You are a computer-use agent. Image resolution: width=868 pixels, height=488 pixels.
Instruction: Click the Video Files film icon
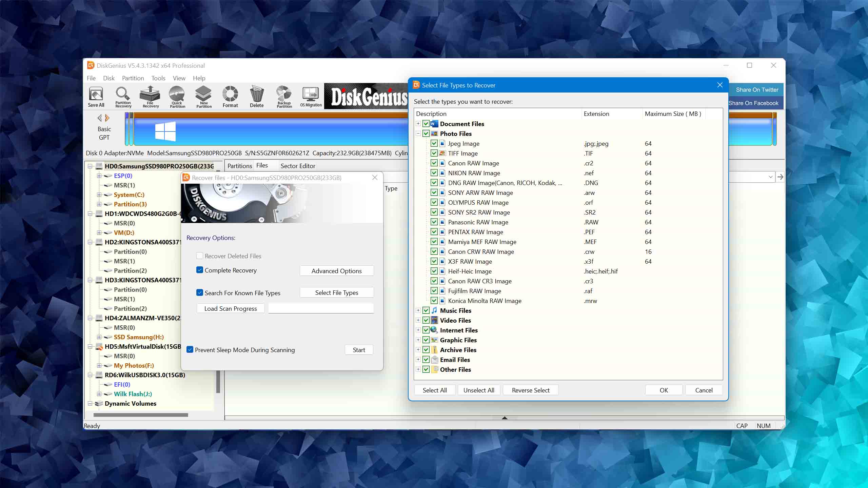tap(434, 320)
